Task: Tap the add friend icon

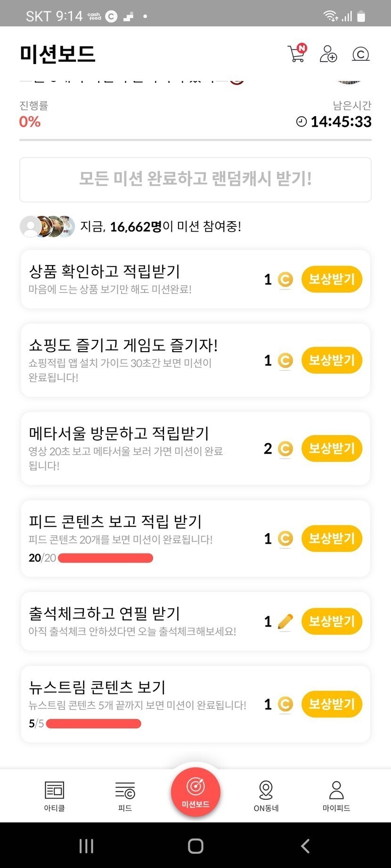Action: click(328, 54)
